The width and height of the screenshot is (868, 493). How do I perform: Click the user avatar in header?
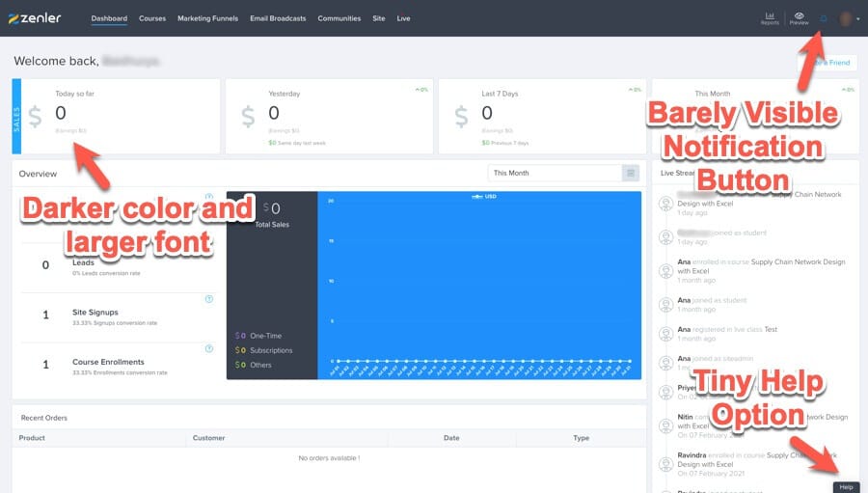tap(846, 18)
